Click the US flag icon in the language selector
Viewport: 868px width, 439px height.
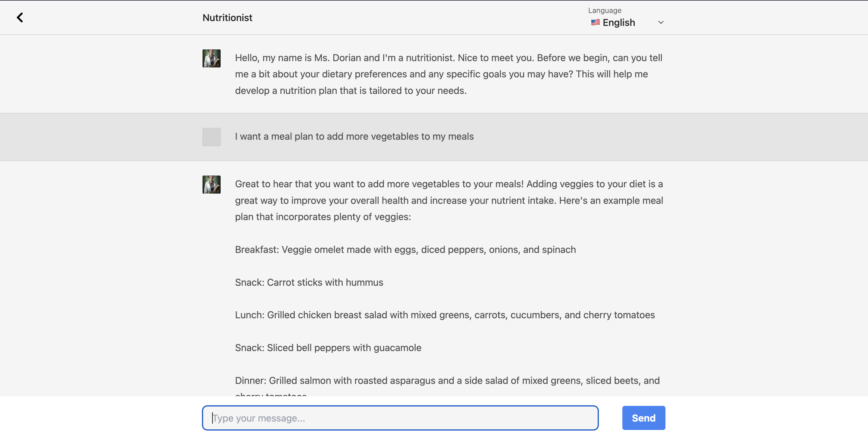click(x=595, y=23)
